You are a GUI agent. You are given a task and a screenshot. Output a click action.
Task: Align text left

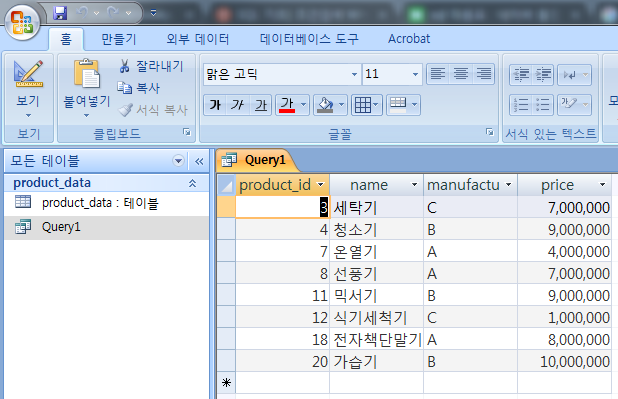(438, 74)
